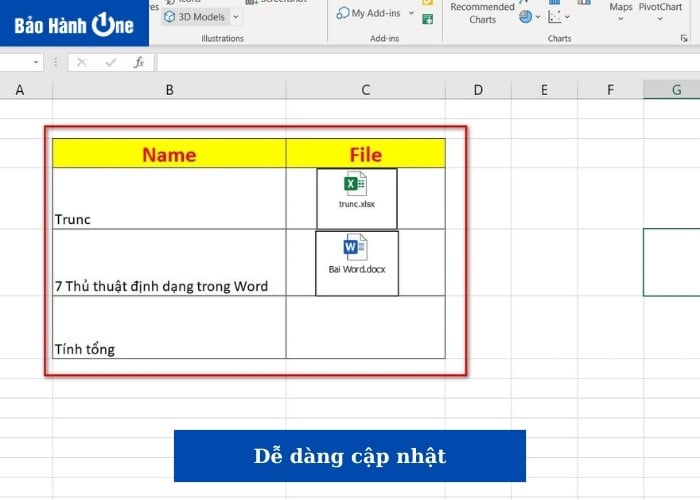
Task: Open Recommended Charts
Action: coord(482,13)
